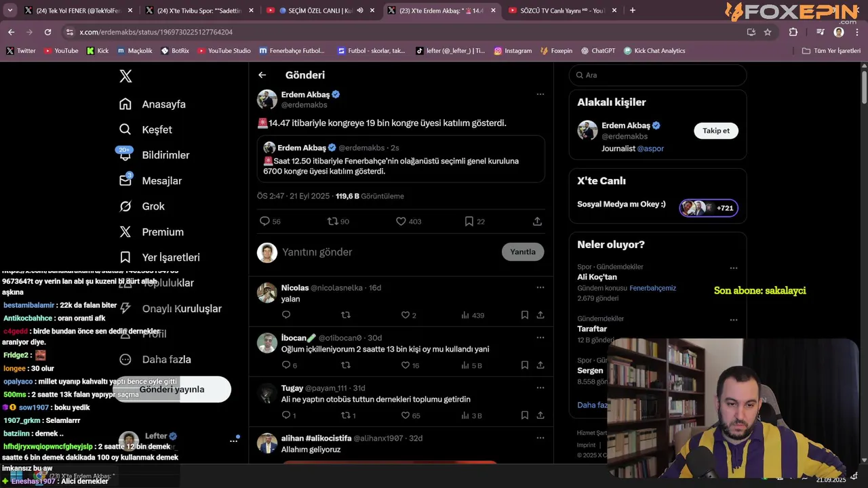Go back with the browser back arrow
The height and width of the screenshot is (488, 868).
(x=11, y=32)
